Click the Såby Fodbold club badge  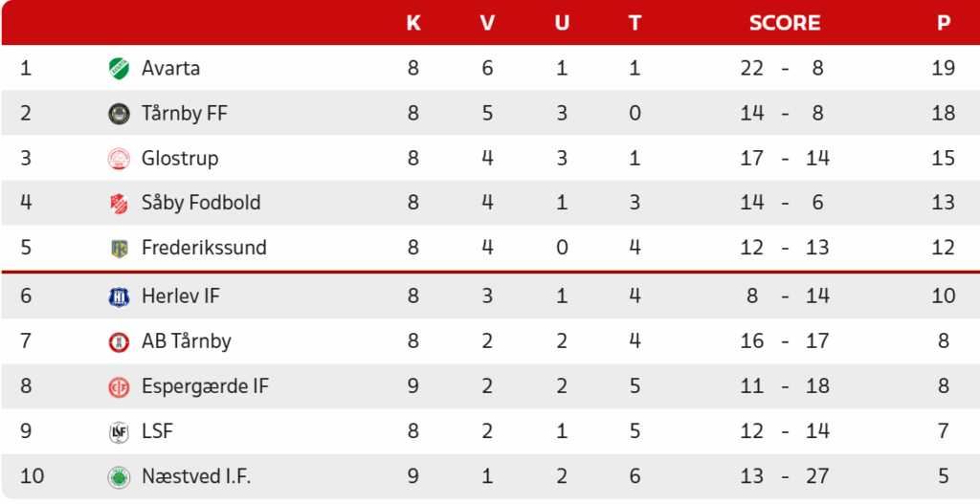(x=119, y=204)
